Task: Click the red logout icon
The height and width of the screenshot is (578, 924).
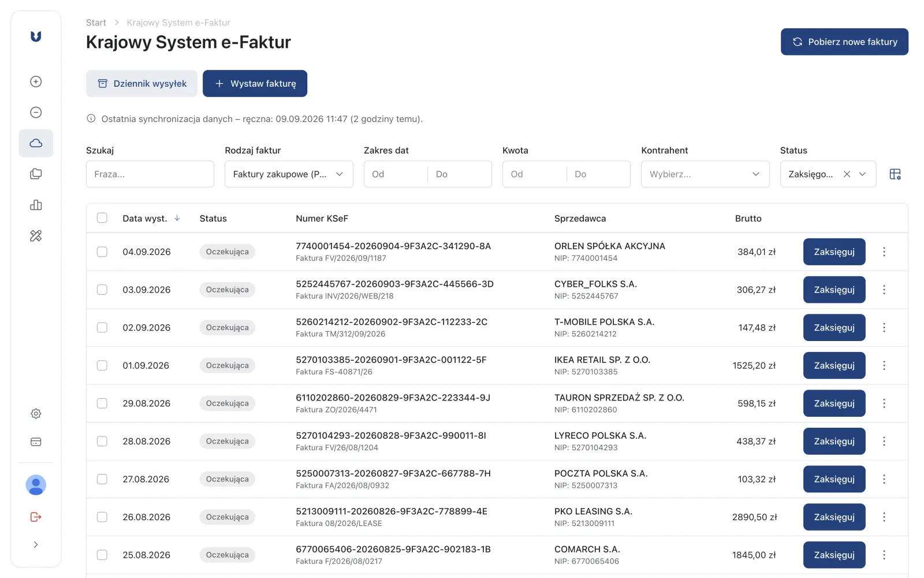Action: point(36,517)
